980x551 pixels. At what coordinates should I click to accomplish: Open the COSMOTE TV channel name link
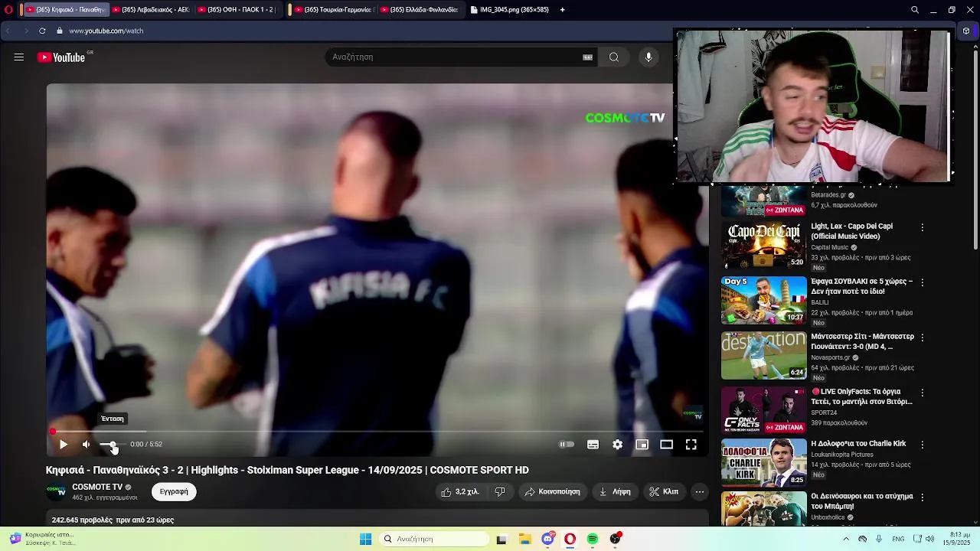pos(97,487)
